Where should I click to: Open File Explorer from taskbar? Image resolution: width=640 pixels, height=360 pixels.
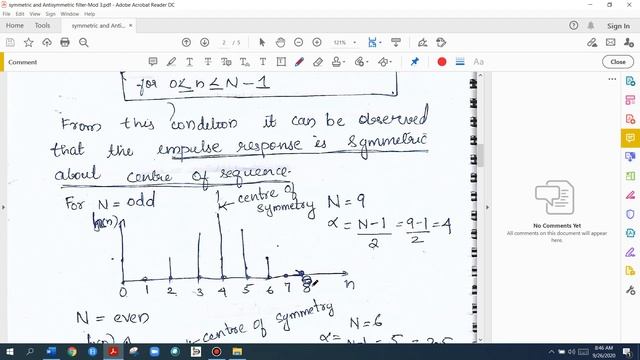tap(237, 351)
